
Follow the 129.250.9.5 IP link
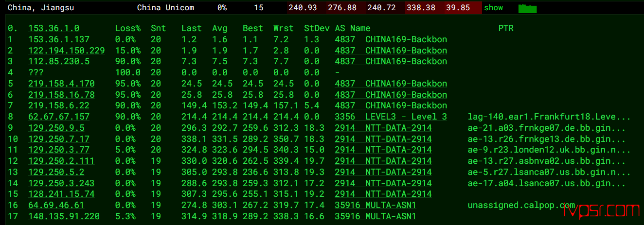(56, 128)
